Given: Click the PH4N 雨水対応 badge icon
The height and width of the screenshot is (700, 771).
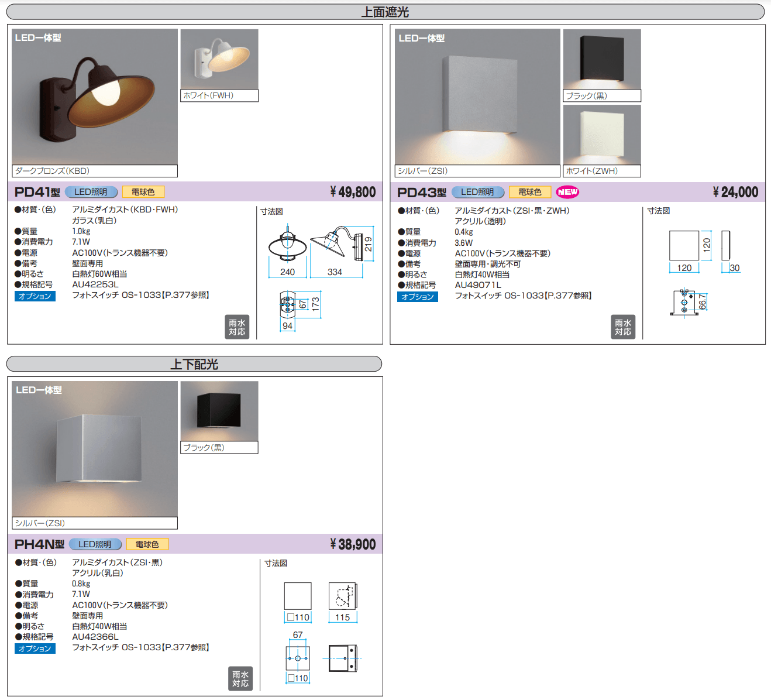Looking at the screenshot, I should pyautogui.click(x=240, y=679).
